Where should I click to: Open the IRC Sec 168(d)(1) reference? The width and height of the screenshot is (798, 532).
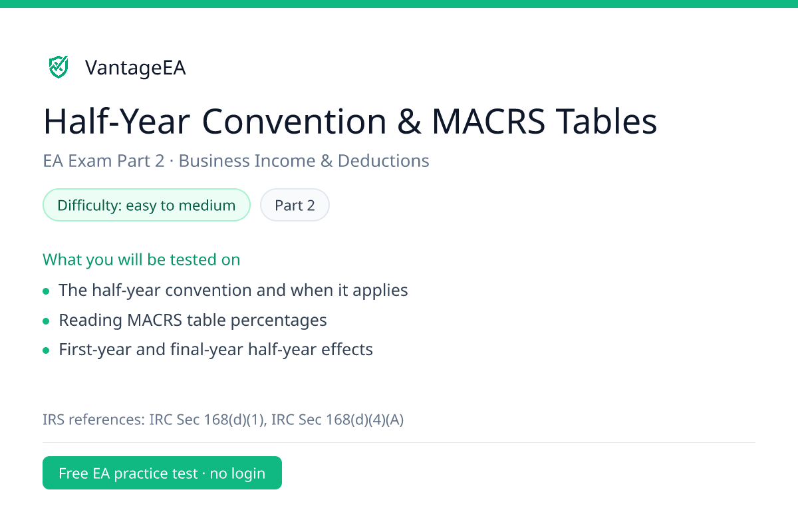(x=206, y=420)
